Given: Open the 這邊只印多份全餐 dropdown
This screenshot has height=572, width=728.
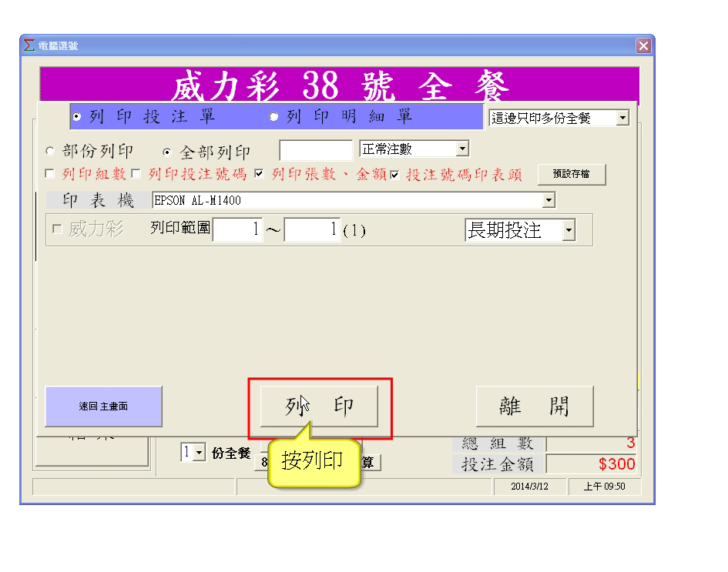Looking at the screenshot, I should 622,119.
